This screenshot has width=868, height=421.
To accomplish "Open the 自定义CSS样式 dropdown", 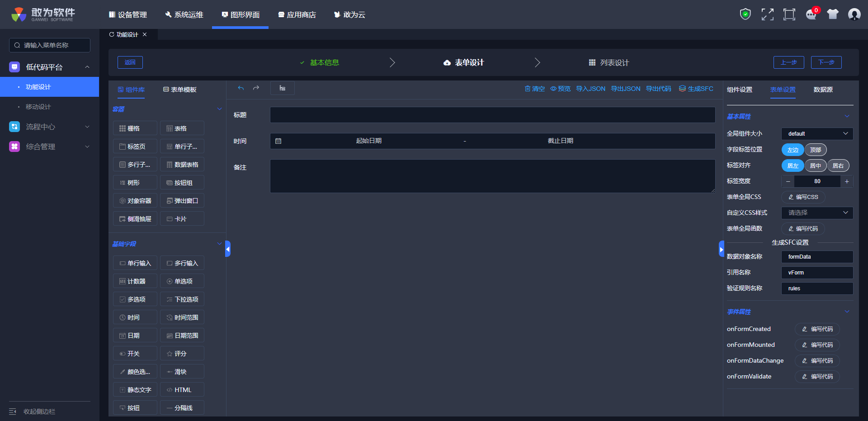I will pos(817,213).
